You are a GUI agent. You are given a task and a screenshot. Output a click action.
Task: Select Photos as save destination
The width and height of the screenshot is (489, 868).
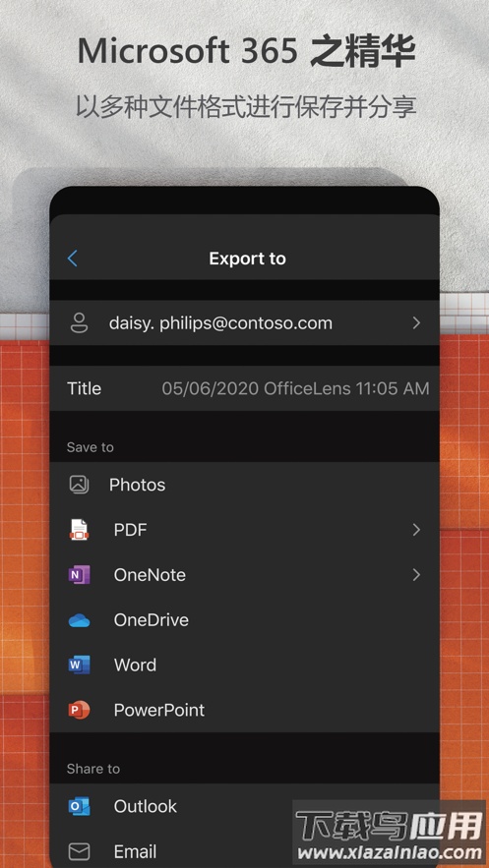pyautogui.click(x=244, y=485)
